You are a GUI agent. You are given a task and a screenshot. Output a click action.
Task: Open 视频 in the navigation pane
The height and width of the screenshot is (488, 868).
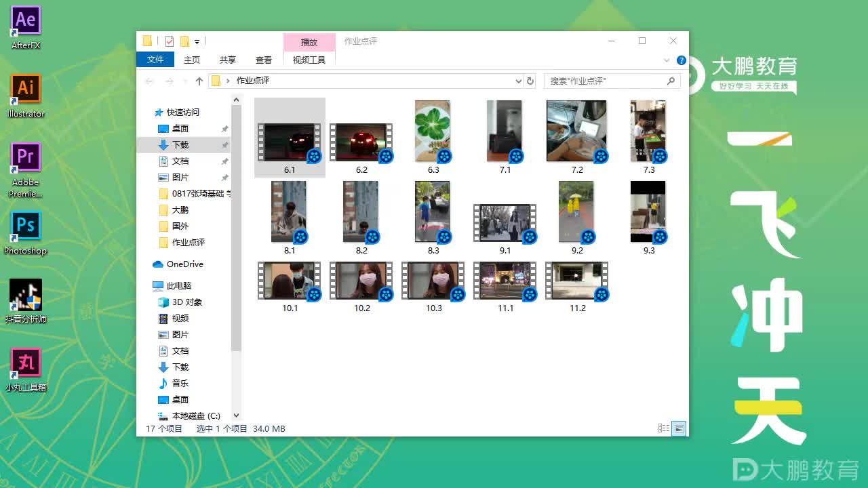pyautogui.click(x=180, y=319)
